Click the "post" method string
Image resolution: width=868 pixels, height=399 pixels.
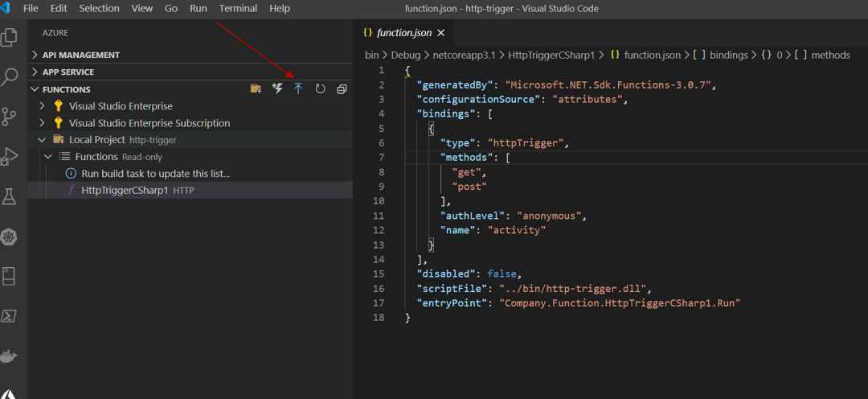(x=469, y=186)
